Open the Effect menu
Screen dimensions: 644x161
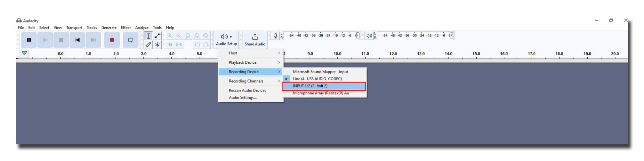pyautogui.click(x=126, y=28)
